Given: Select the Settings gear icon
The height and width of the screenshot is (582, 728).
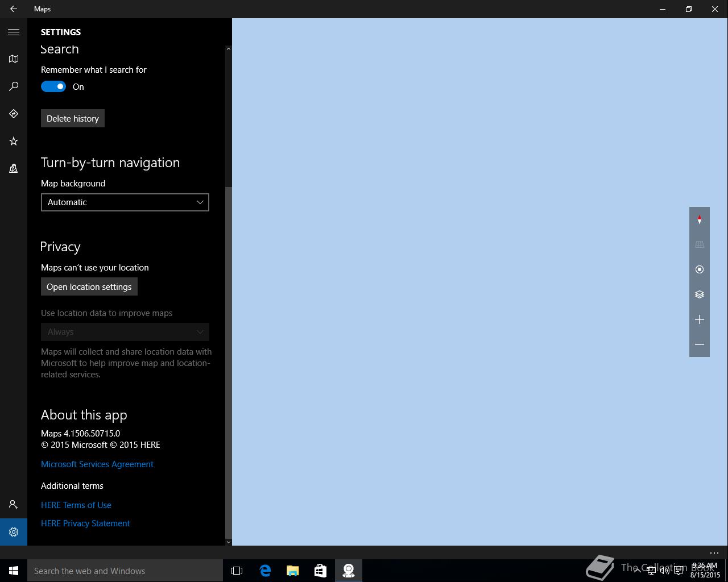Looking at the screenshot, I should click(14, 532).
